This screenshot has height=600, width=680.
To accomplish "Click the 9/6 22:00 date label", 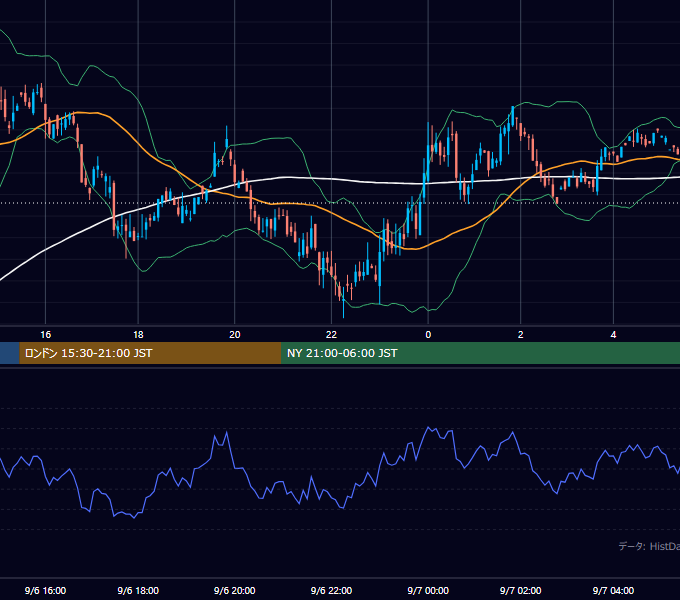I will coord(331,590).
